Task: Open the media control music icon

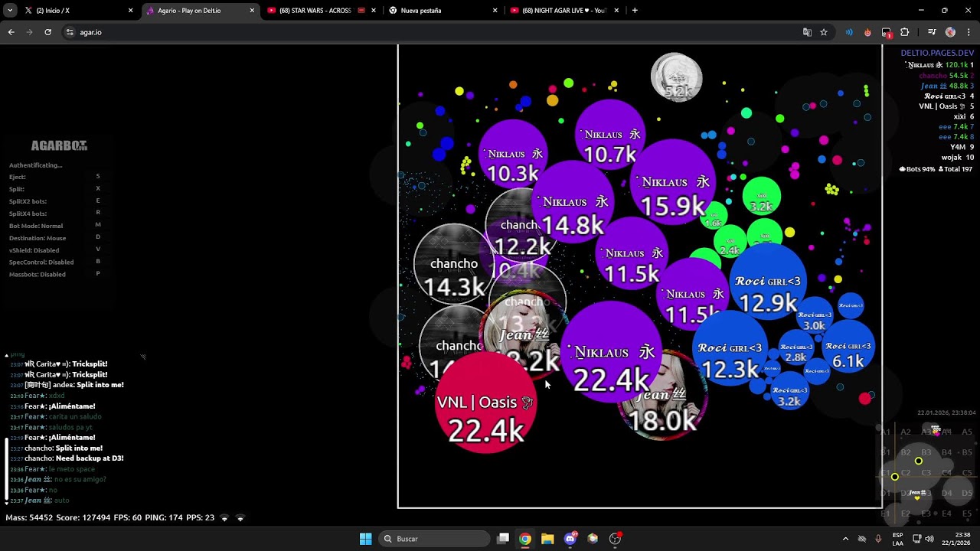Action: click(932, 32)
